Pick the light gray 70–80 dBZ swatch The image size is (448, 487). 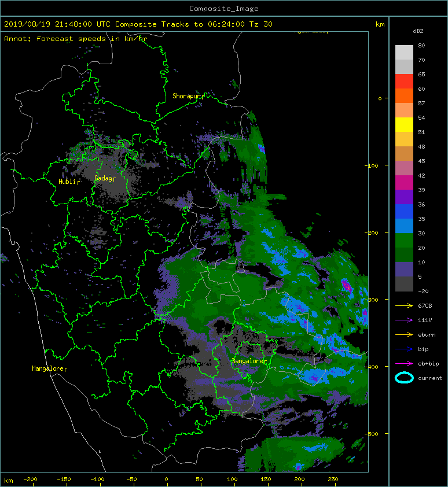pyautogui.click(x=404, y=53)
